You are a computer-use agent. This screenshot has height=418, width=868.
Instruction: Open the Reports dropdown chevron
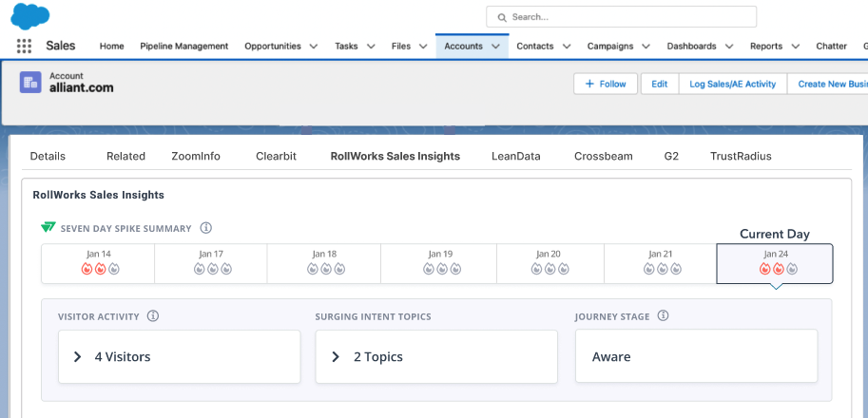(796, 47)
